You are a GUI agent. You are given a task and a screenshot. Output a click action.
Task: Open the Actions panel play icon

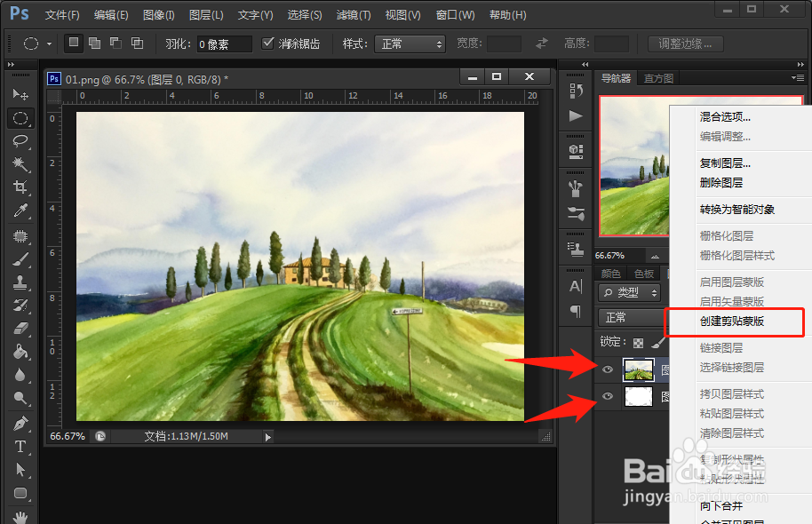[576, 115]
